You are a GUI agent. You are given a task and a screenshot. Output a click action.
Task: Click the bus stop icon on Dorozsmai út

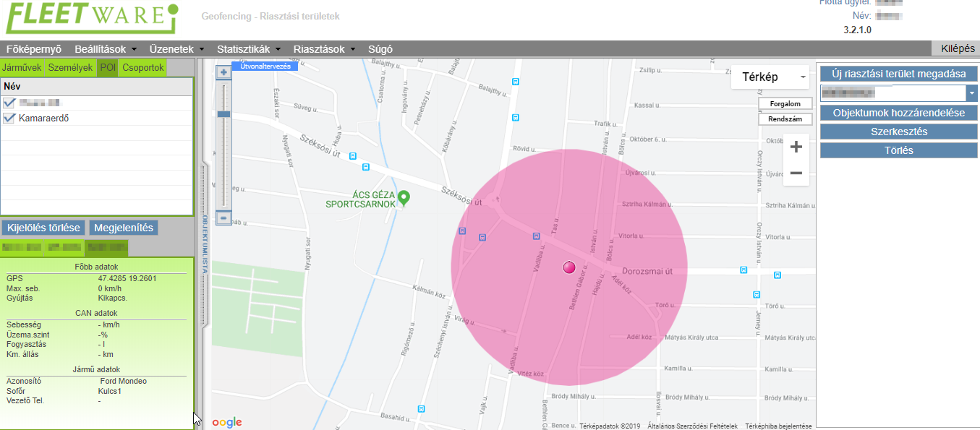click(743, 270)
